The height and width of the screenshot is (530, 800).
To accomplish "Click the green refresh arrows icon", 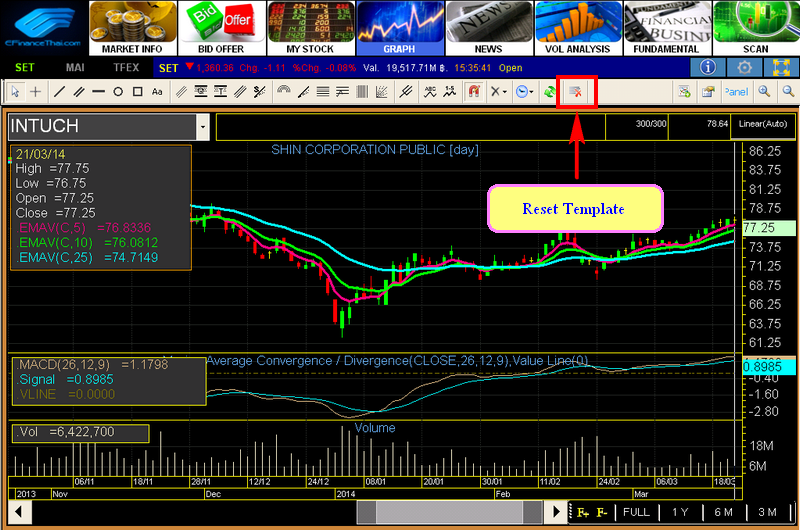I will (x=549, y=92).
